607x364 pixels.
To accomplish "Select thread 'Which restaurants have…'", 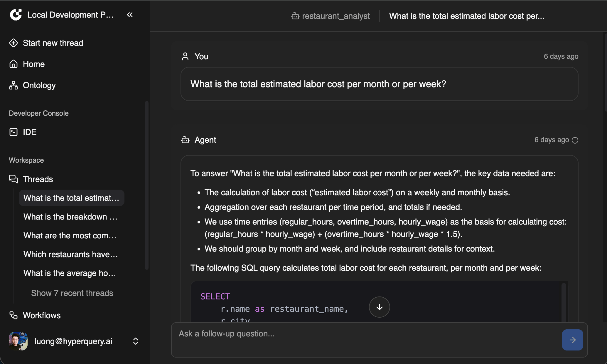I will [70, 254].
